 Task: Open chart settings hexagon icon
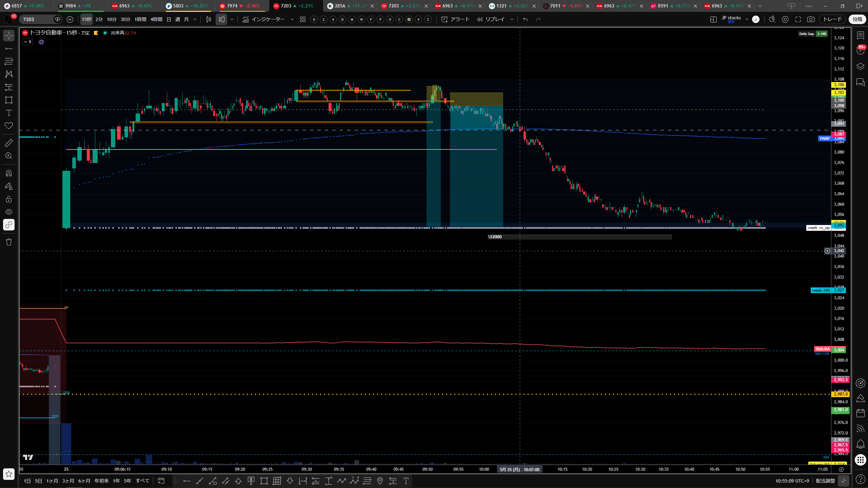[x=785, y=19]
